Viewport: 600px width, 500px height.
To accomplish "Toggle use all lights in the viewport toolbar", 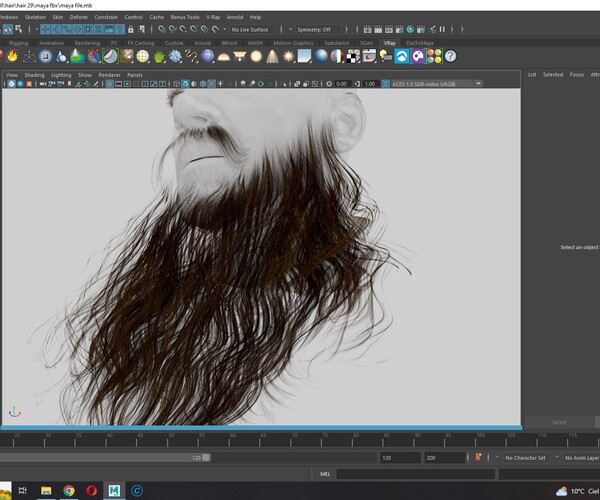I will point(220,84).
